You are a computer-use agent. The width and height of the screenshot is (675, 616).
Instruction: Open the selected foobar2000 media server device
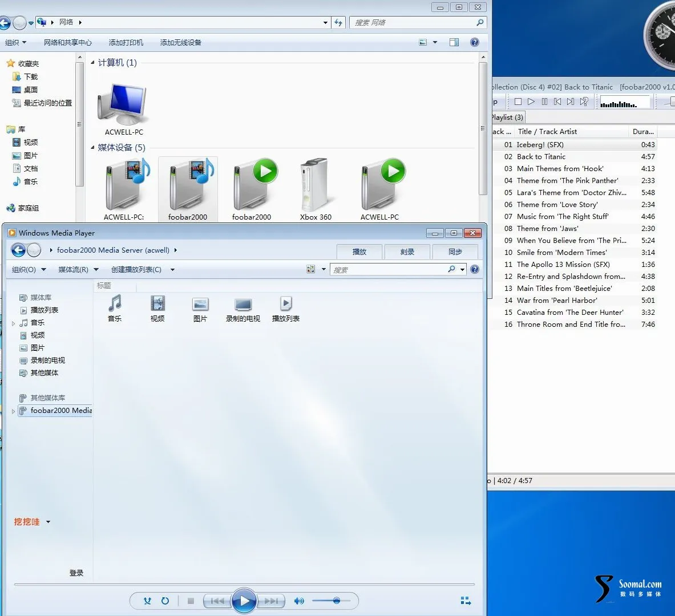pyautogui.click(x=188, y=189)
